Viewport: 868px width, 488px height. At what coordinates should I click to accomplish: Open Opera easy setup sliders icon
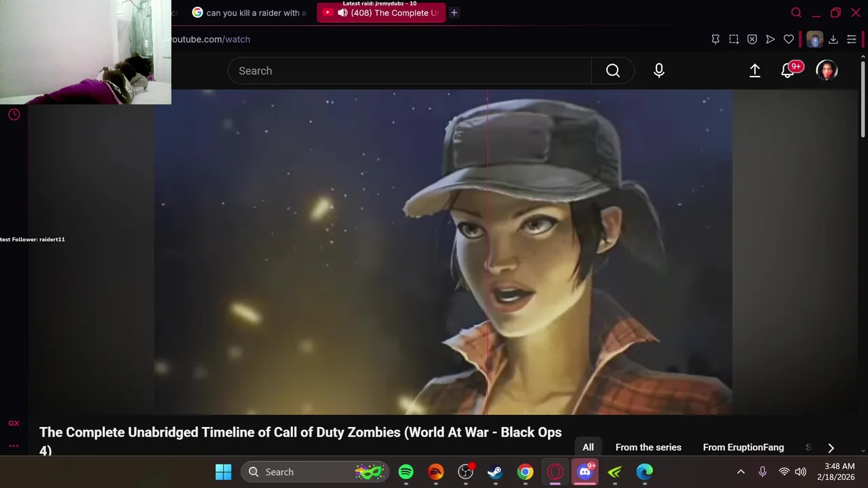click(x=852, y=39)
